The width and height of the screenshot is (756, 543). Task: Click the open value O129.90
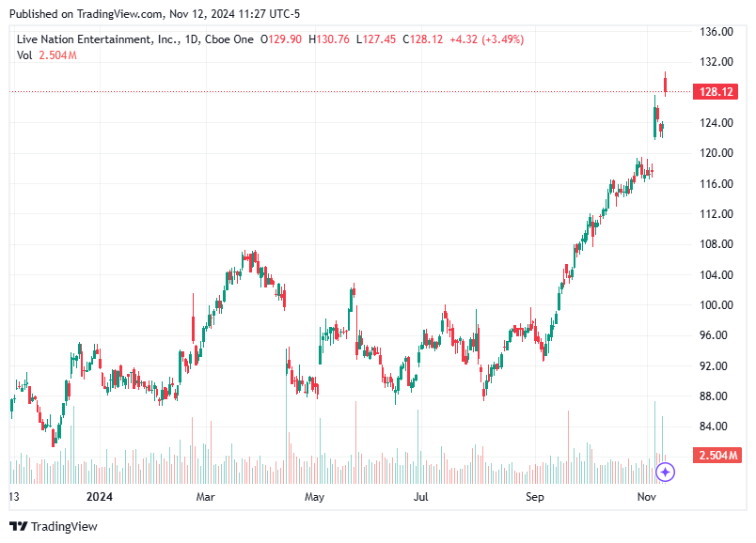pyautogui.click(x=281, y=39)
